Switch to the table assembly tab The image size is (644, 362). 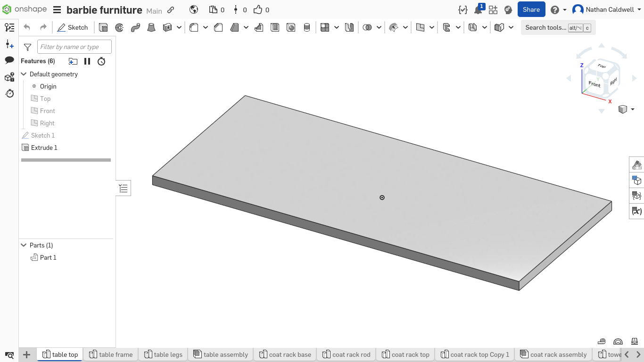click(x=221, y=354)
